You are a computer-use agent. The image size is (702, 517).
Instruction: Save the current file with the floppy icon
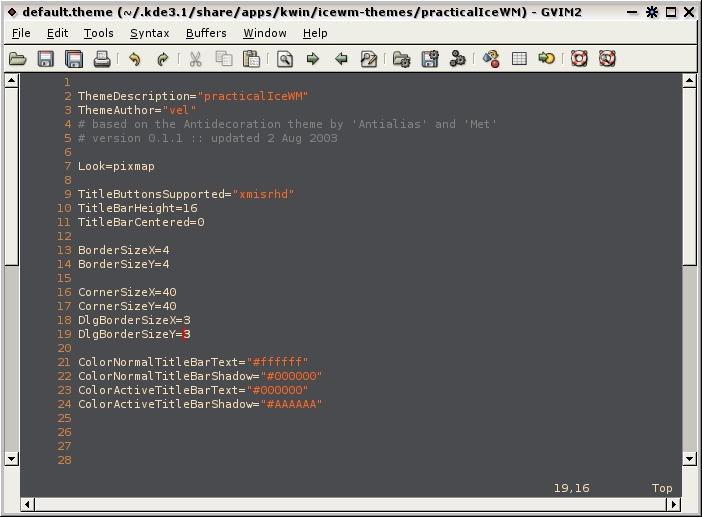coord(45,59)
